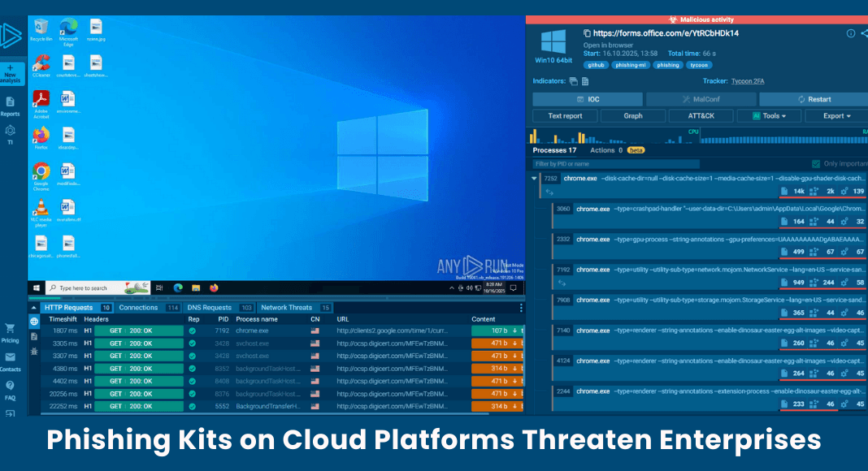Click the gear icon on the chrome.exe 7252 row

click(843, 190)
